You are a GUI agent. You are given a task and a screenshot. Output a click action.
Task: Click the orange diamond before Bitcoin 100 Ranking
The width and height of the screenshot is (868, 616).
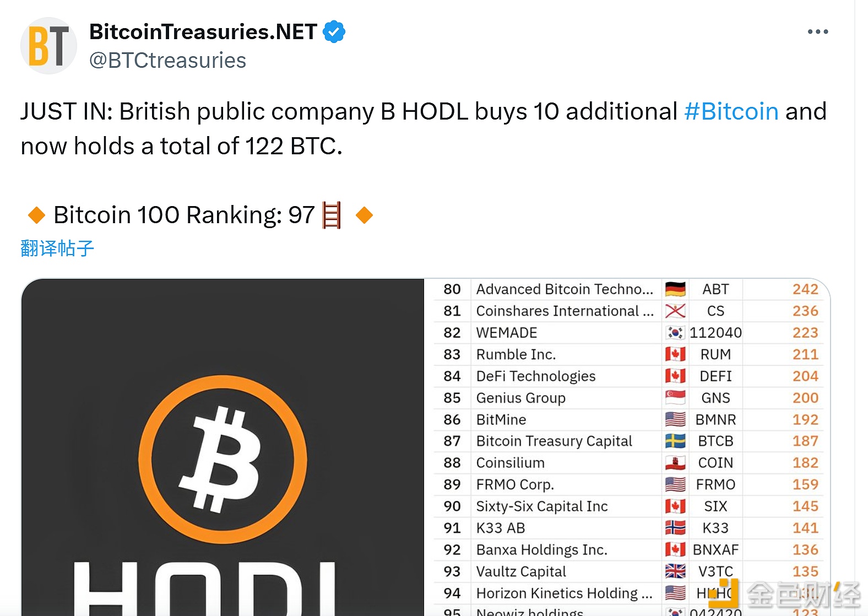pos(36,215)
